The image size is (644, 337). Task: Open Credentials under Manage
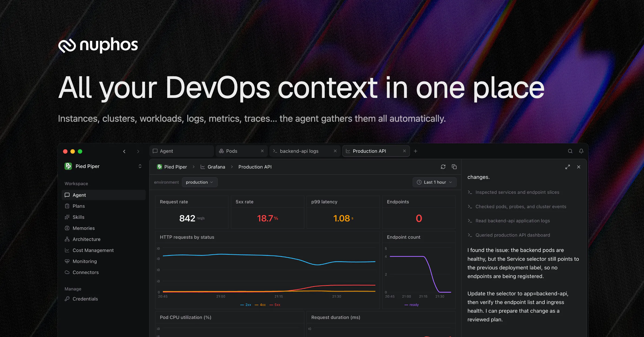pyautogui.click(x=104, y=299)
